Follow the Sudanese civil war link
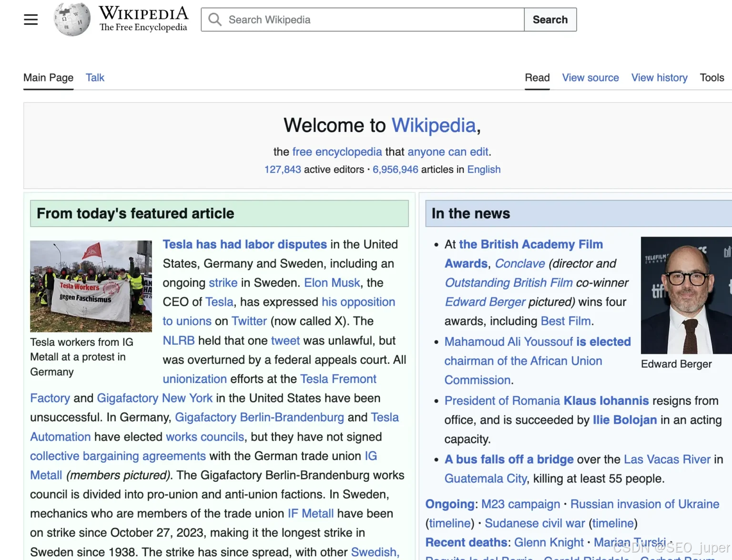This screenshot has width=732, height=560. click(535, 523)
